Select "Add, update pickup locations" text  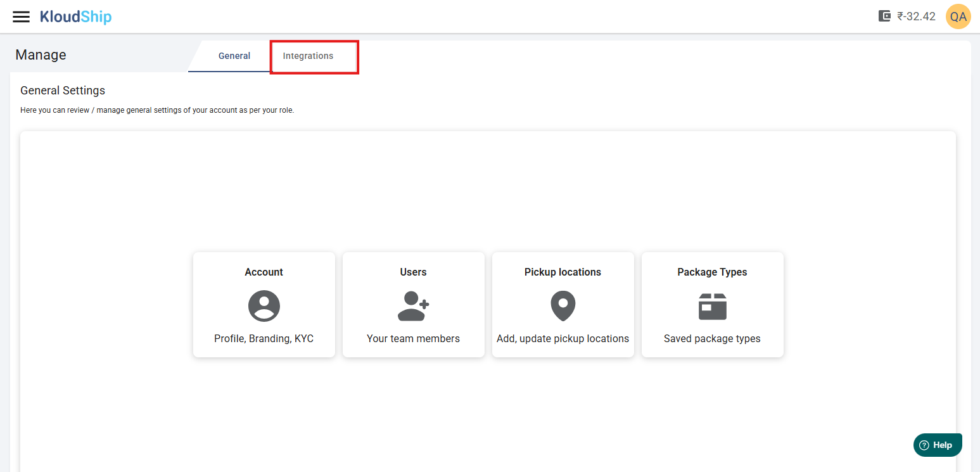[x=563, y=339]
